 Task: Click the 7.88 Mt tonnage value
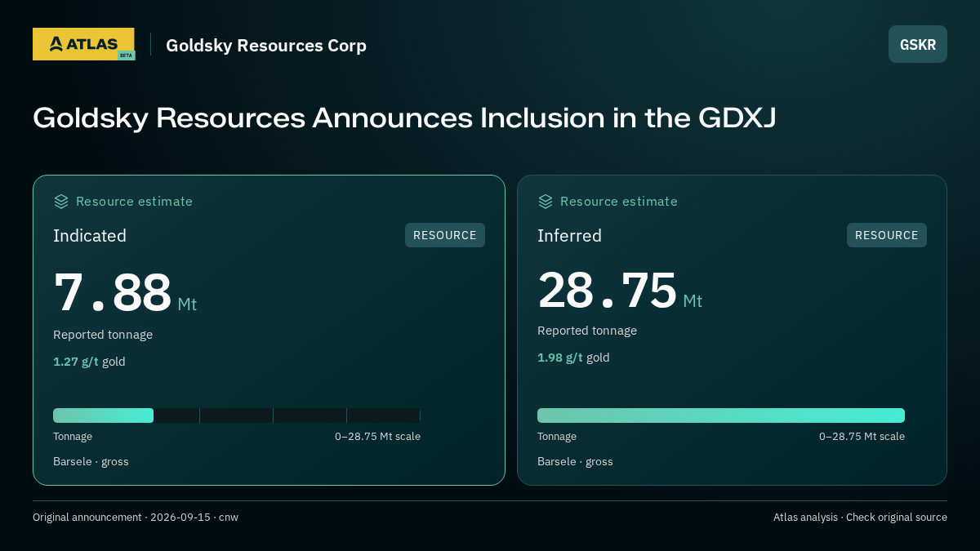coord(125,293)
